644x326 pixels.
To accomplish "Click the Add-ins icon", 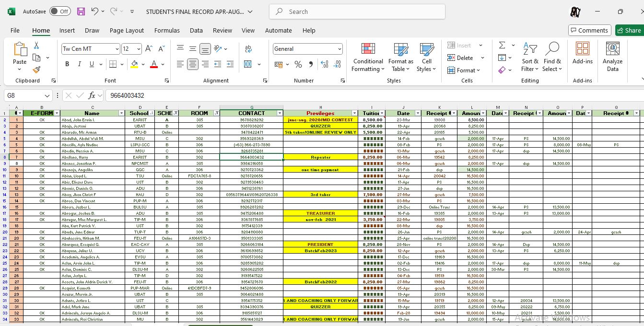I will 582,53.
